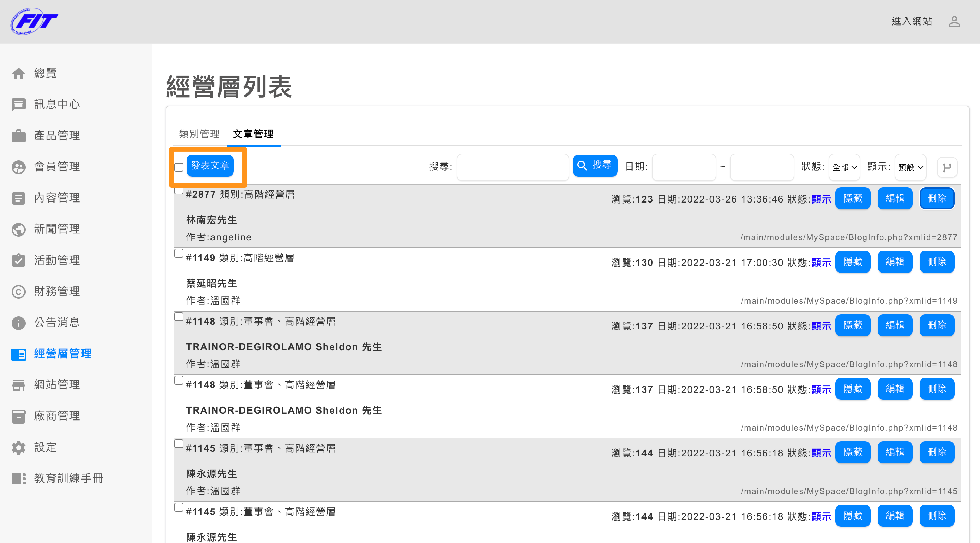Open 教育訓練手冊 in the sidebar

(x=69, y=478)
